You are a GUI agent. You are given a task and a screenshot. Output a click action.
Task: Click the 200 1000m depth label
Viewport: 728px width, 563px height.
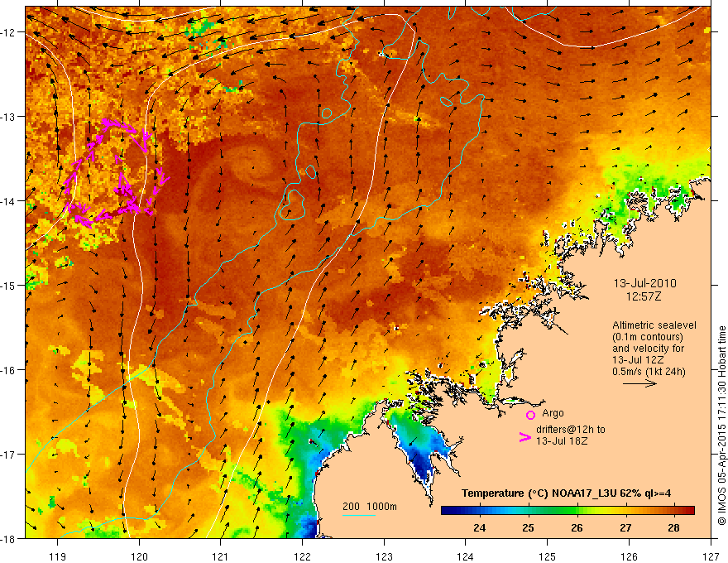[370, 507]
